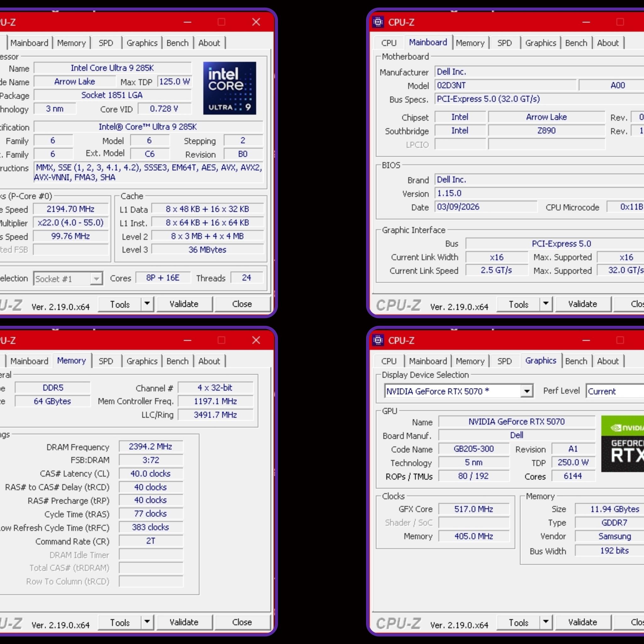The image size is (644, 644).
Task: Click the 'Arrow Lake' code name value in processor window
Action: [x=75, y=82]
